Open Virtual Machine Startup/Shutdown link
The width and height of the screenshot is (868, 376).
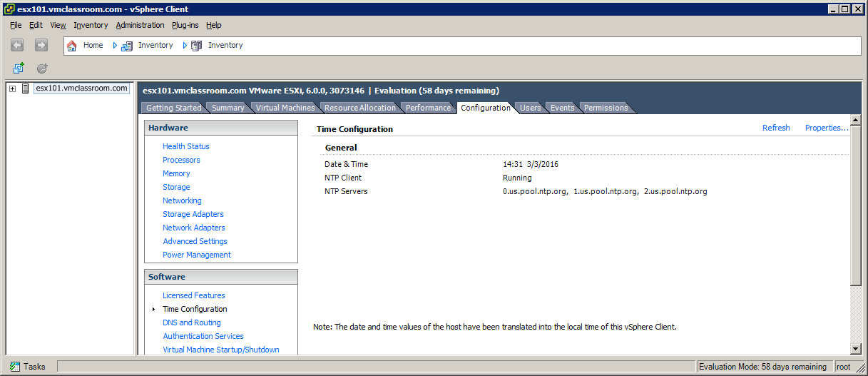(221, 350)
